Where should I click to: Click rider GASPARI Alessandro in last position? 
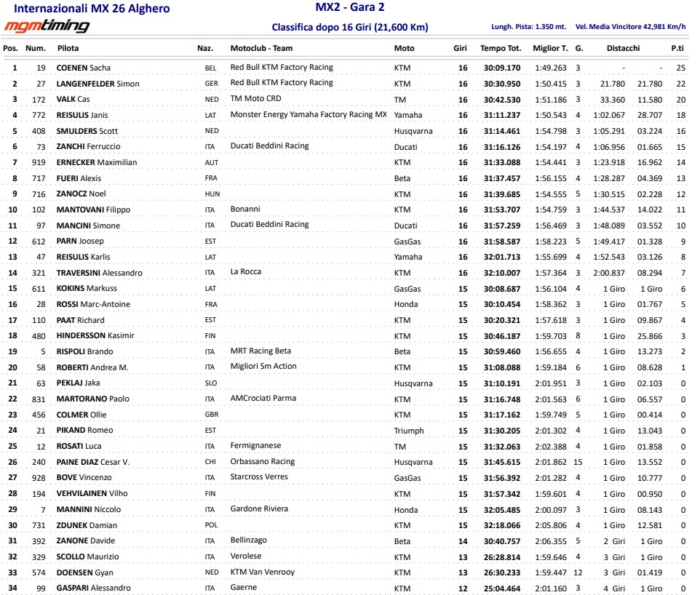coord(93,588)
